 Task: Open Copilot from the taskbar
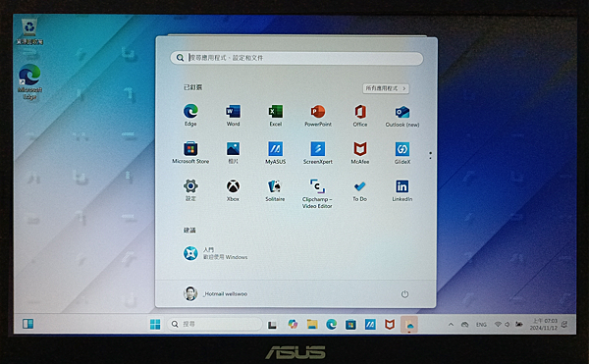293,324
